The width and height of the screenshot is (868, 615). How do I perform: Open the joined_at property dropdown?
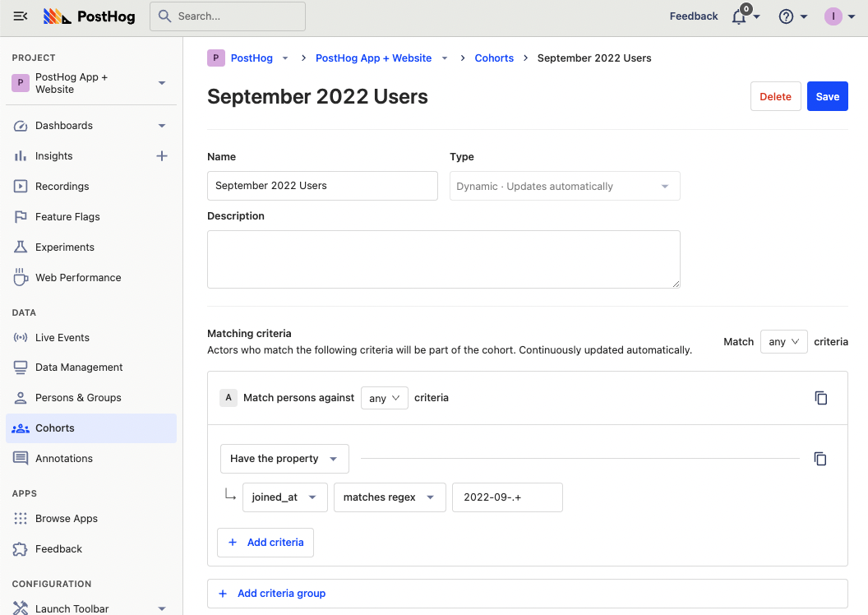tap(284, 497)
